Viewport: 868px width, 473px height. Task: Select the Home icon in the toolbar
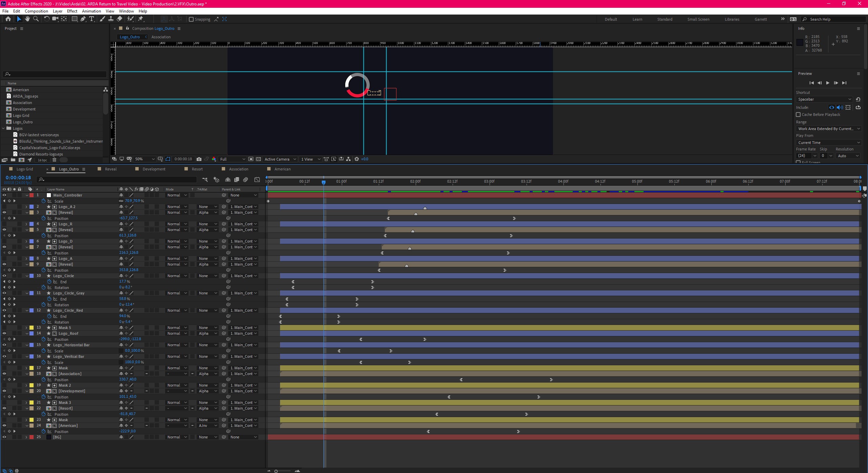(x=8, y=19)
